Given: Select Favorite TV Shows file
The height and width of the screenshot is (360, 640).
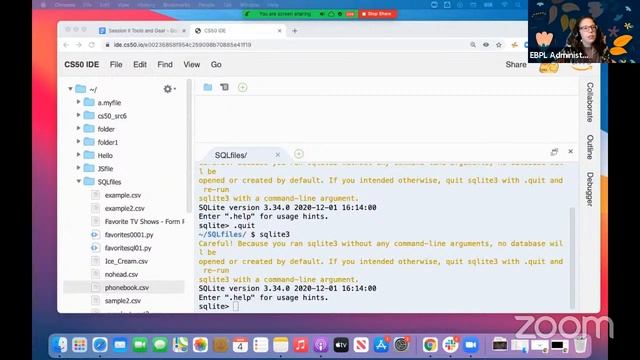Looking at the screenshot, I should (144, 221).
